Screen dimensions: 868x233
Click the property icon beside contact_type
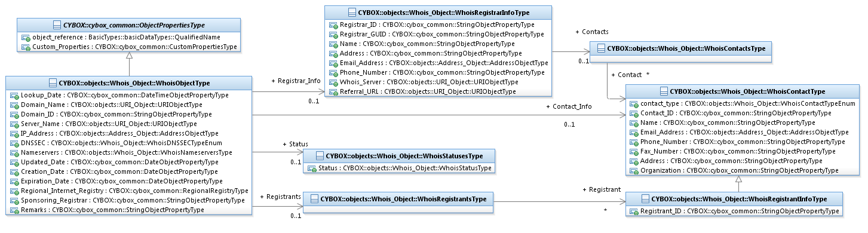click(634, 103)
